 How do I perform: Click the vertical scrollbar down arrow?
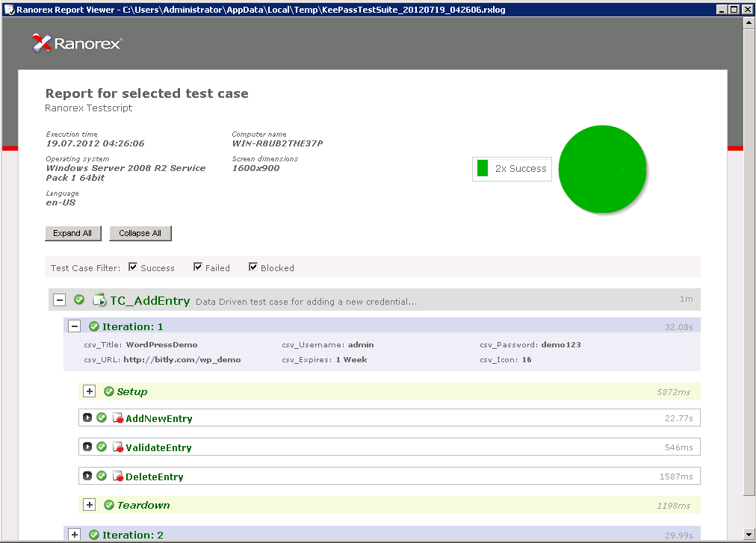(x=749, y=534)
